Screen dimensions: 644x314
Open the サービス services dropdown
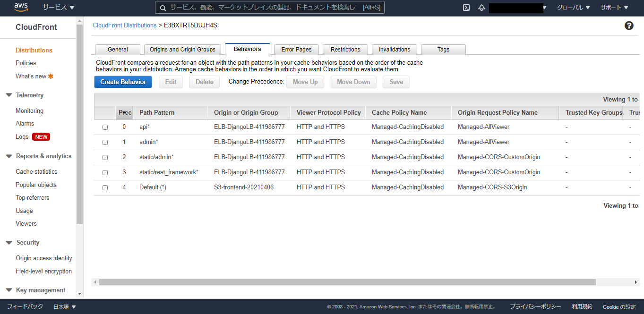click(x=59, y=8)
